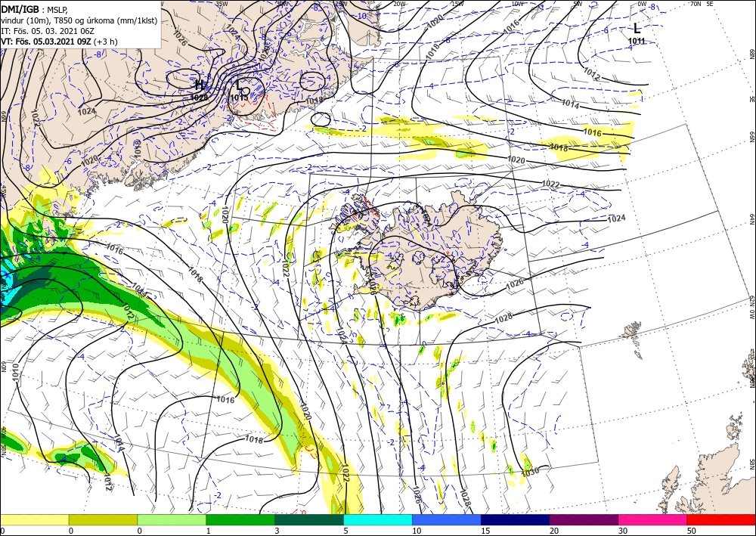Click the initial time 'IT: Fös. 05. 03. 2021 06Z'
The width and height of the screenshot is (756, 536).
point(48,31)
